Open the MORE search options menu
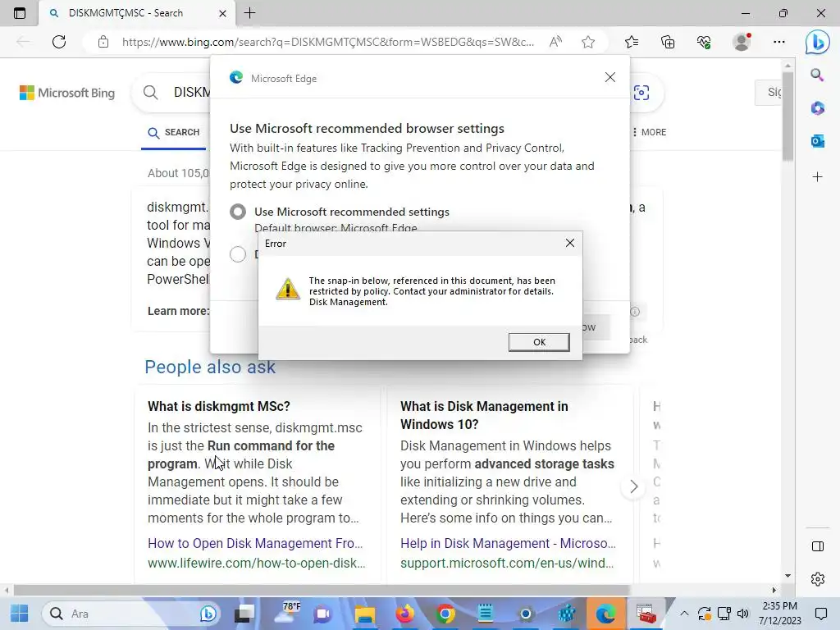Screen dimensions: 840x630 (x=649, y=132)
